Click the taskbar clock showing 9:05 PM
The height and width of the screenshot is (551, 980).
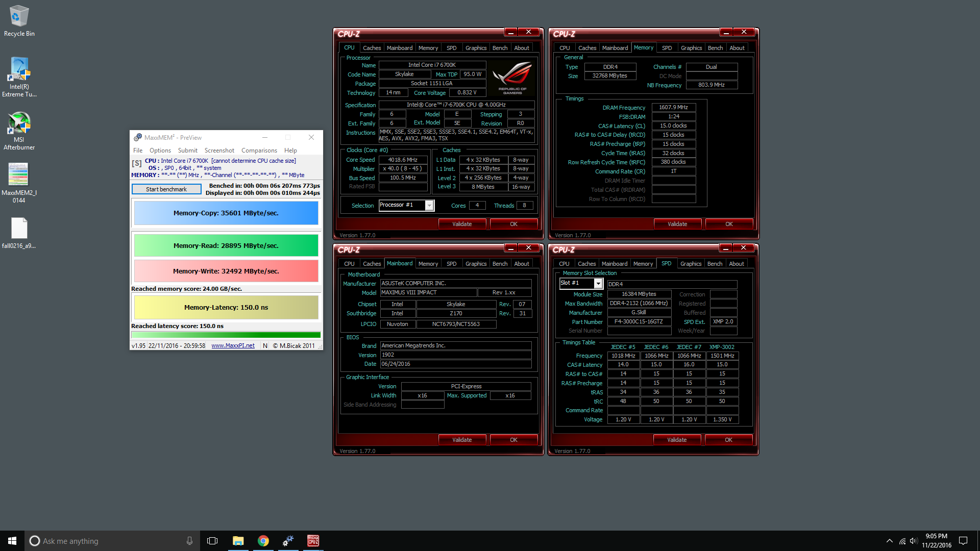pyautogui.click(x=936, y=541)
